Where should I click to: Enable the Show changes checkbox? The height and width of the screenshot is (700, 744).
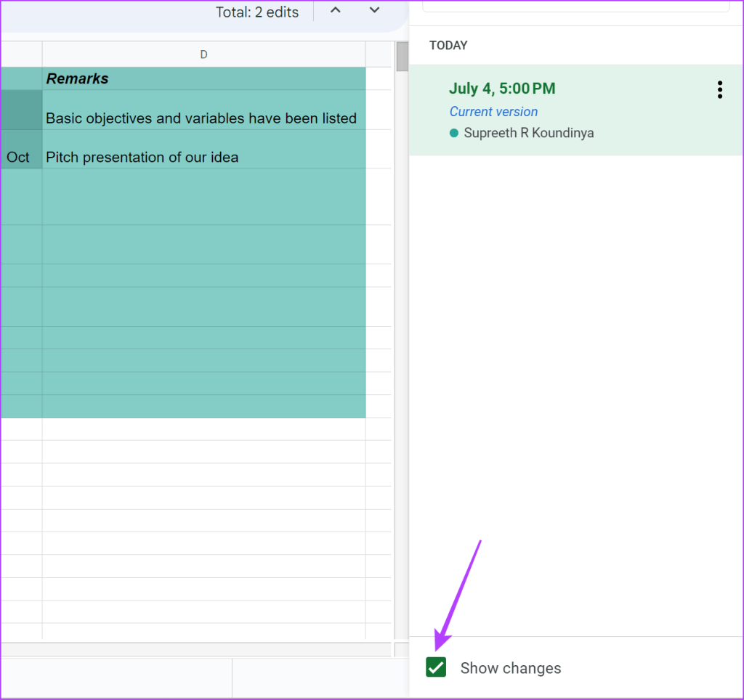435,667
